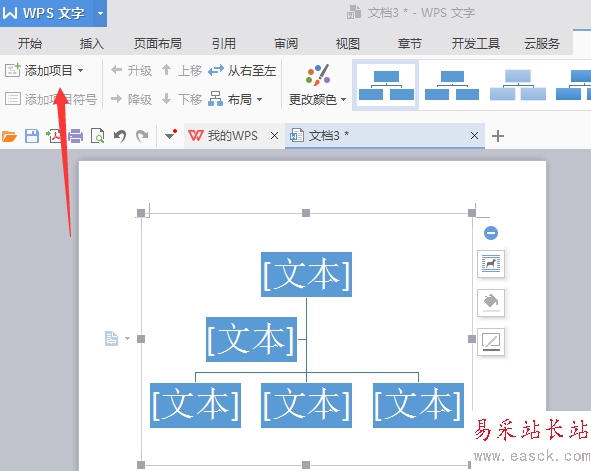591x471 pixels.
Task: Open the 开发工具 ribbon tab
Action: [x=476, y=44]
